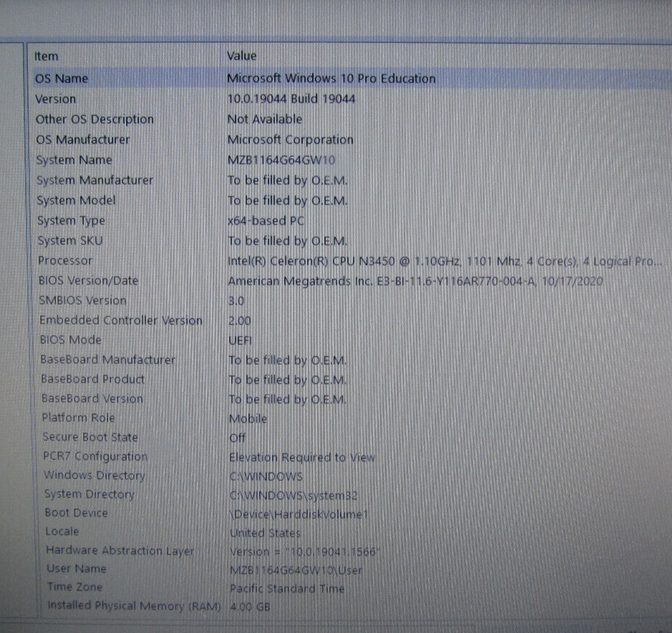Select the 'C:\WINDOWS\system32' value

coord(293,496)
